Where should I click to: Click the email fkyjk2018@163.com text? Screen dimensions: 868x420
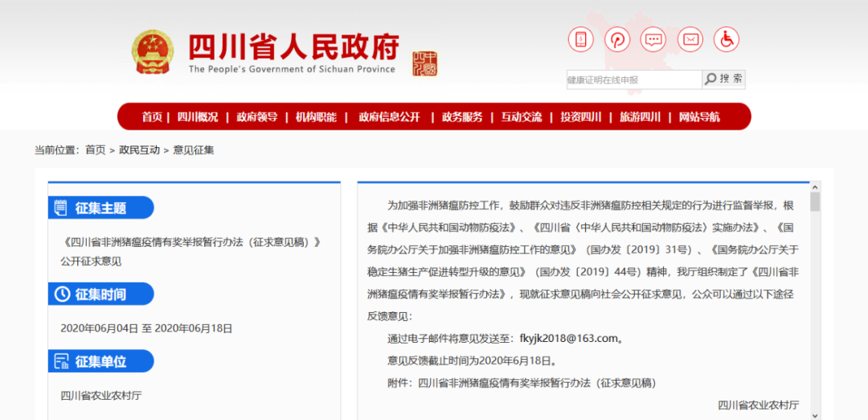[568, 338]
